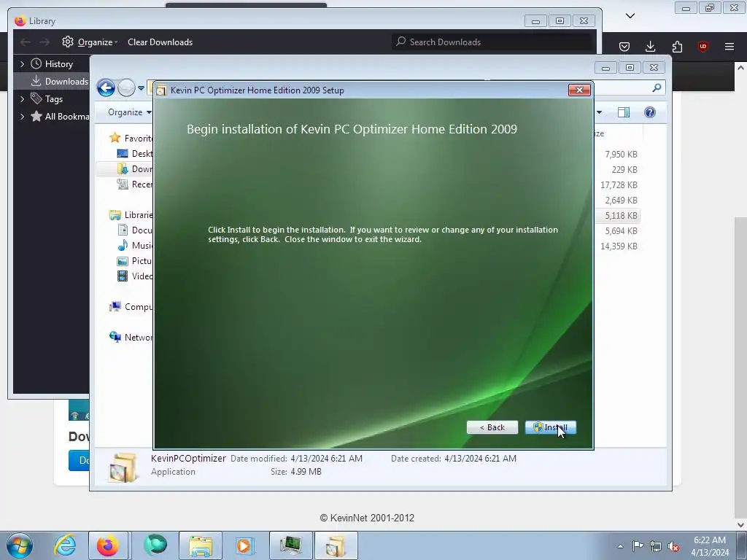Open clock showing 6:22 AM
The height and width of the screenshot is (560, 747).
(710, 546)
